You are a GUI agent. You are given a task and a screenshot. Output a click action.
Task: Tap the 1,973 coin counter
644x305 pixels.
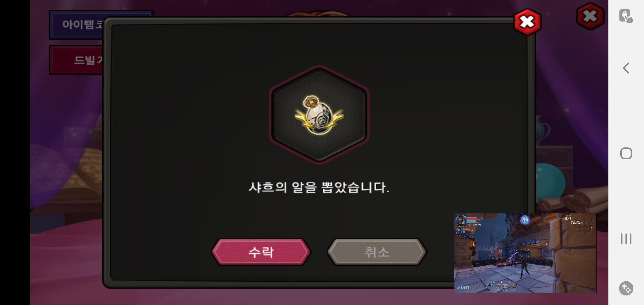point(463,287)
